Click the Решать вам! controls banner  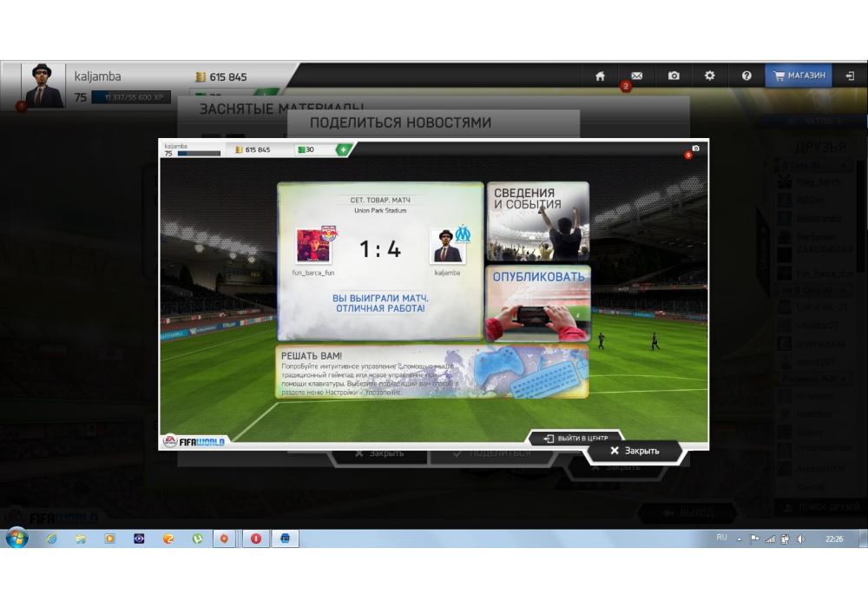431,372
